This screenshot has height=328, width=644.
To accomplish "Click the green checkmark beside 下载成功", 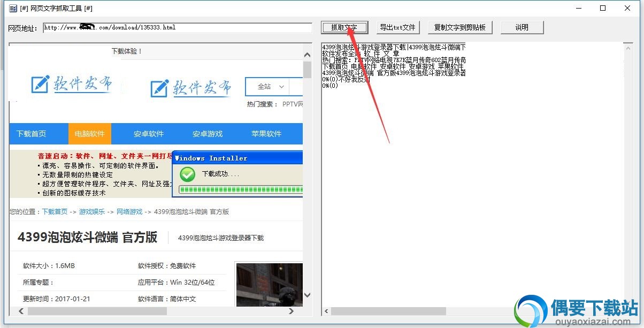I will (x=188, y=174).
